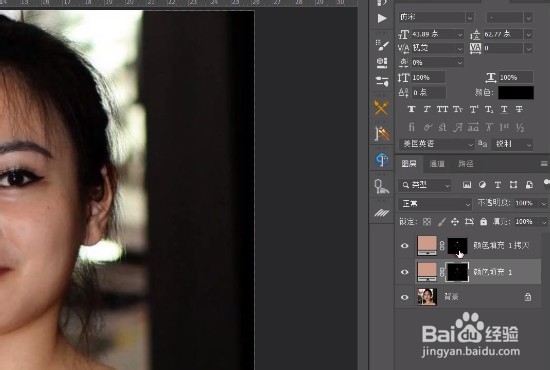The width and height of the screenshot is (550, 370).
Task: Enable aa stylistic alternates icon
Action: pos(473,127)
